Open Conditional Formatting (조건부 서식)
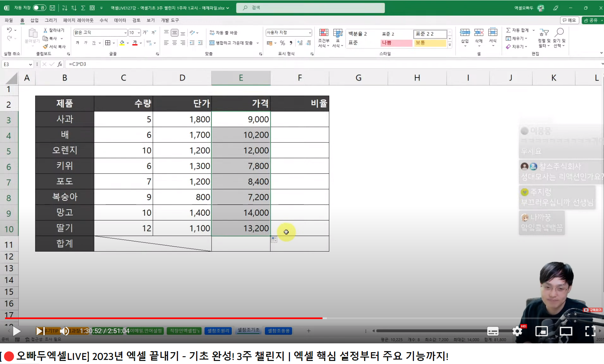 [x=324, y=38]
